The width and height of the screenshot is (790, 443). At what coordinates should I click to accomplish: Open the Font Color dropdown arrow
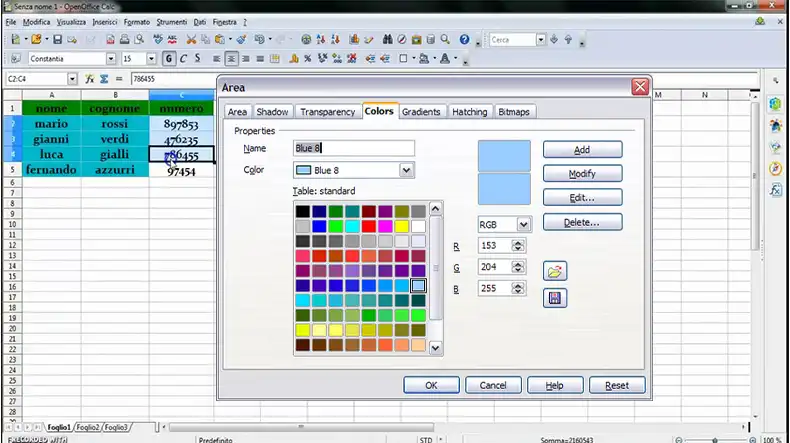[x=455, y=59]
